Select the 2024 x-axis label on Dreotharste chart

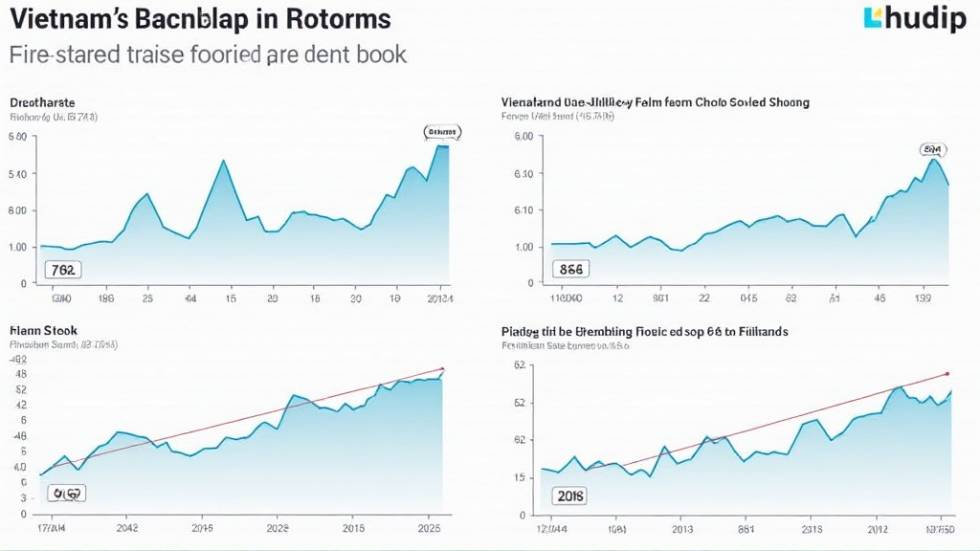tap(437, 298)
